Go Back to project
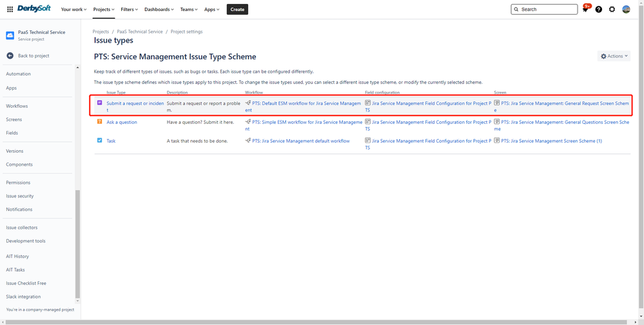This screenshot has width=644, height=325. pos(34,56)
